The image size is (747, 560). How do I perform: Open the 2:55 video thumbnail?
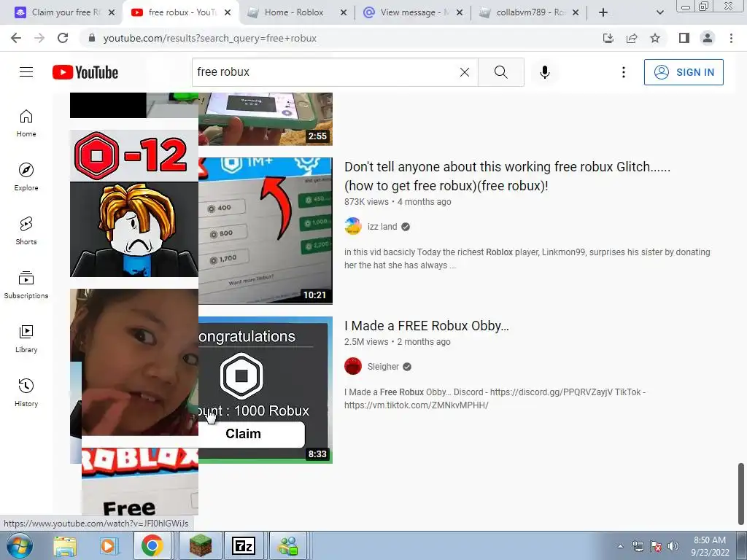(266, 119)
